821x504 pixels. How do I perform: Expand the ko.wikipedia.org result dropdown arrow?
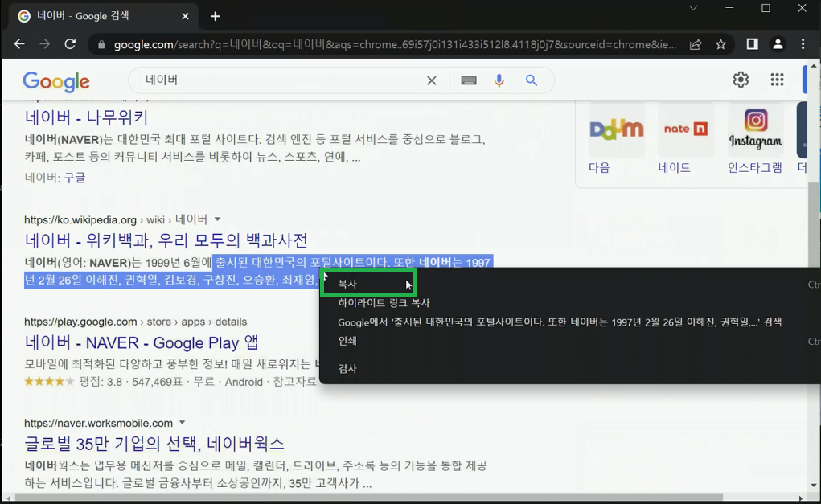tap(217, 219)
